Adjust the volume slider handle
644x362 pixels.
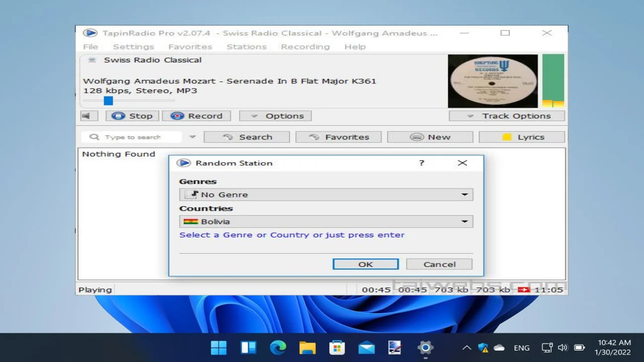coord(108,101)
